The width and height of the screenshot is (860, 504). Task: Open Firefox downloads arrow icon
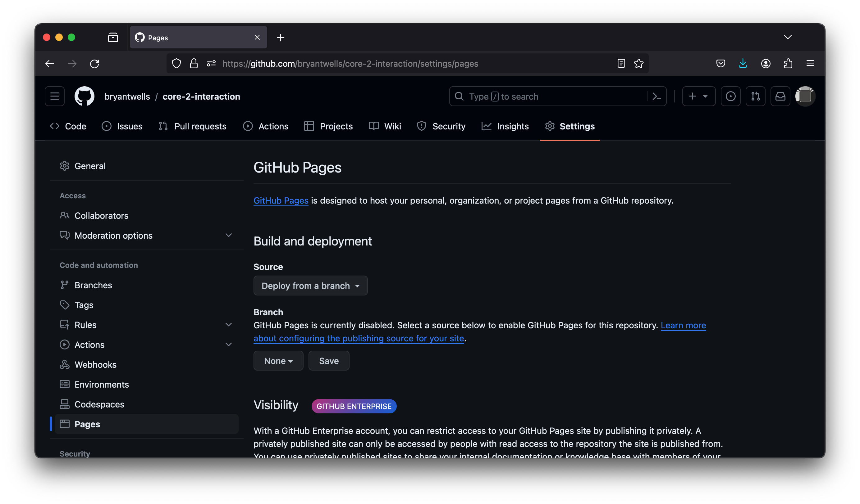[x=743, y=63]
